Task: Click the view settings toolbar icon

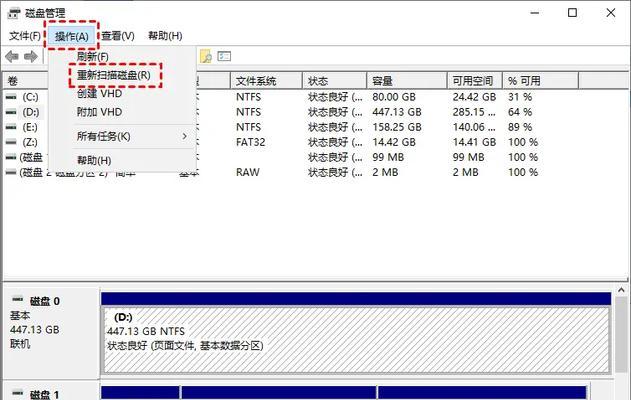Action: [224, 56]
